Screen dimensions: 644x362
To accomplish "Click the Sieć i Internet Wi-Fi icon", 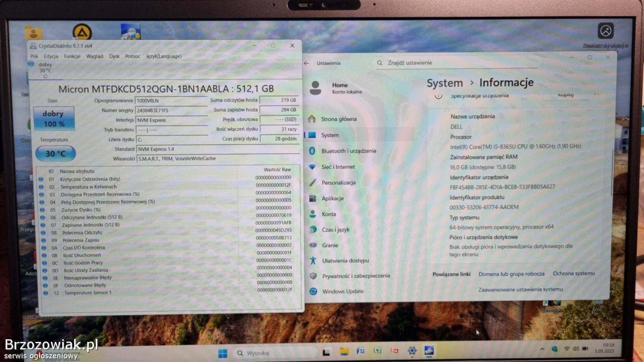I will pos(312,167).
